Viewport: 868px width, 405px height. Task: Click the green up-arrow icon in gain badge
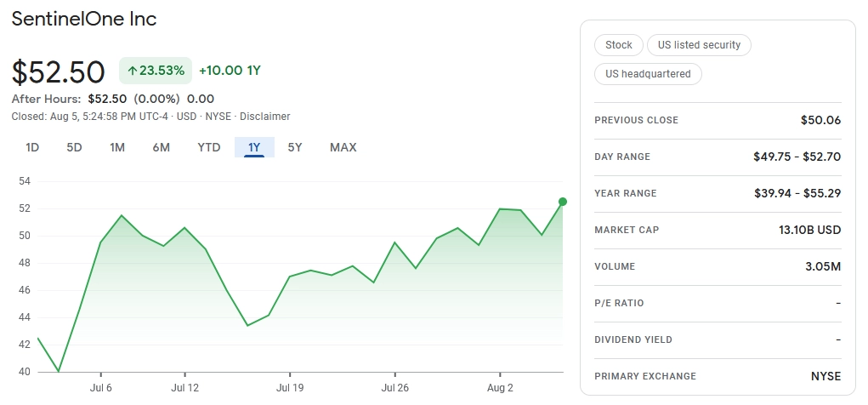(132, 71)
